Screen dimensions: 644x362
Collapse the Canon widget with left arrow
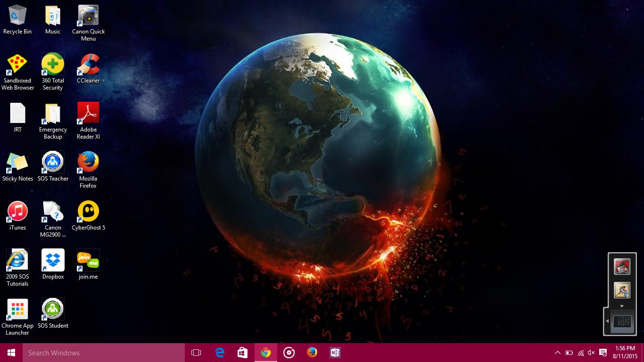[x=607, y=321]
